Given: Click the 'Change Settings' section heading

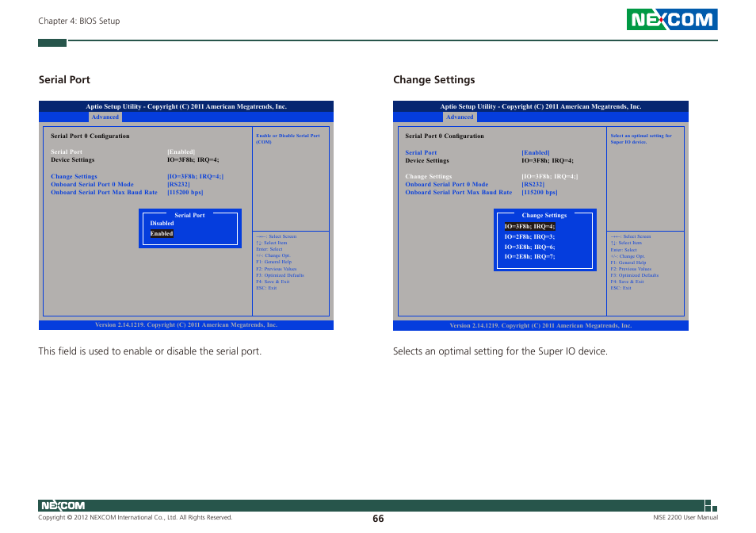Looking at the screenshot, I should [434, 79].
